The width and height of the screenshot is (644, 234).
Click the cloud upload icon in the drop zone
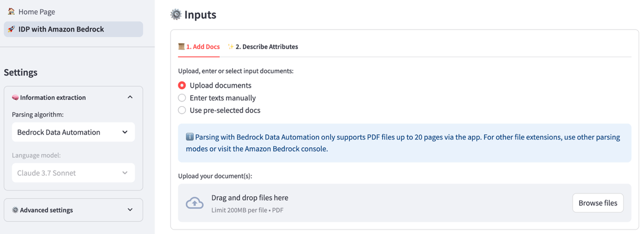pyautogui.click(x=194, y=203)
